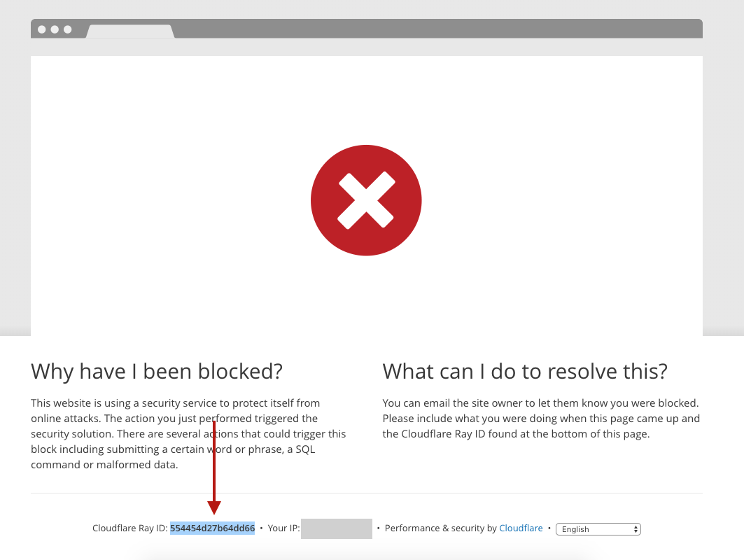
Task: Click the middle dot in the browser illustration
Action: pos(55,29)
